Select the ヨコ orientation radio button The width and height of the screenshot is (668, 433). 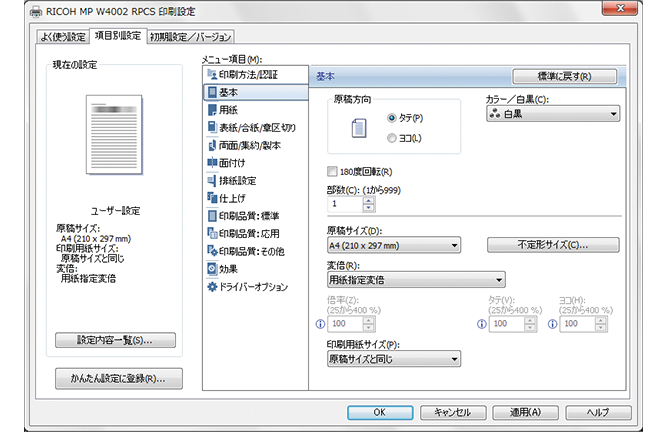tap(391, 137)
